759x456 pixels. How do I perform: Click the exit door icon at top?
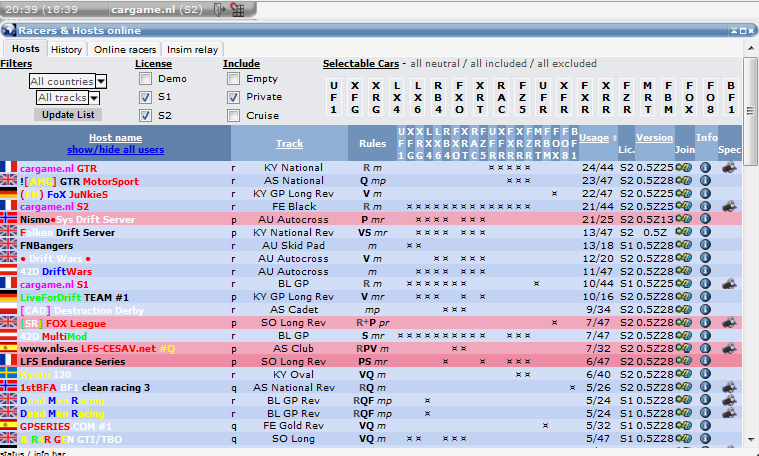click(x=219, y=9)
